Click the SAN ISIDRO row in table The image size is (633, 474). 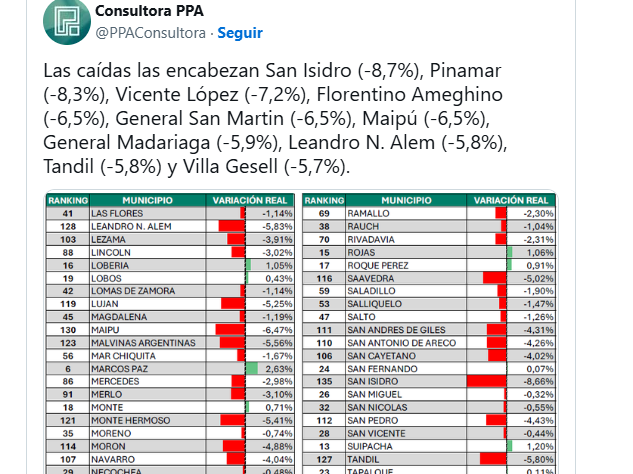429,382
